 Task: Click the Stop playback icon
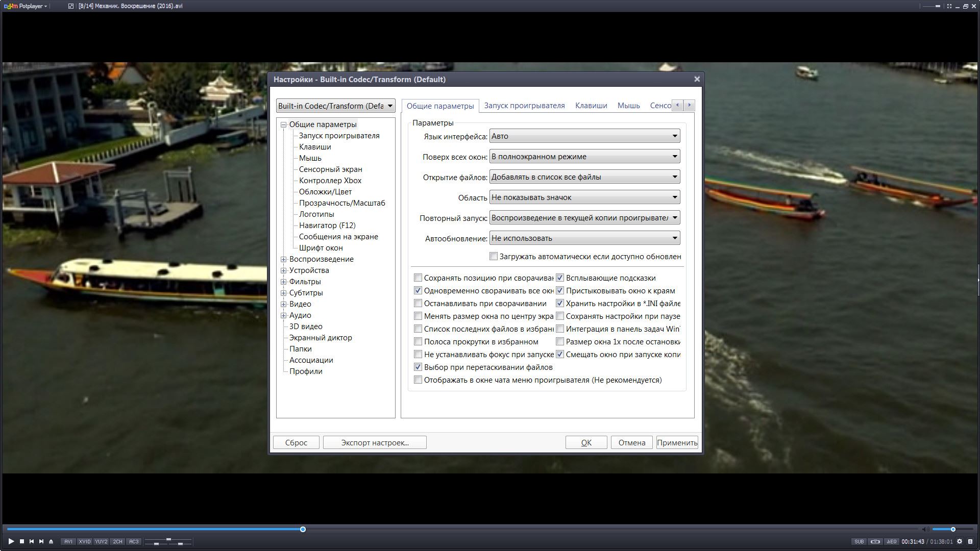(x=22, y=541)
